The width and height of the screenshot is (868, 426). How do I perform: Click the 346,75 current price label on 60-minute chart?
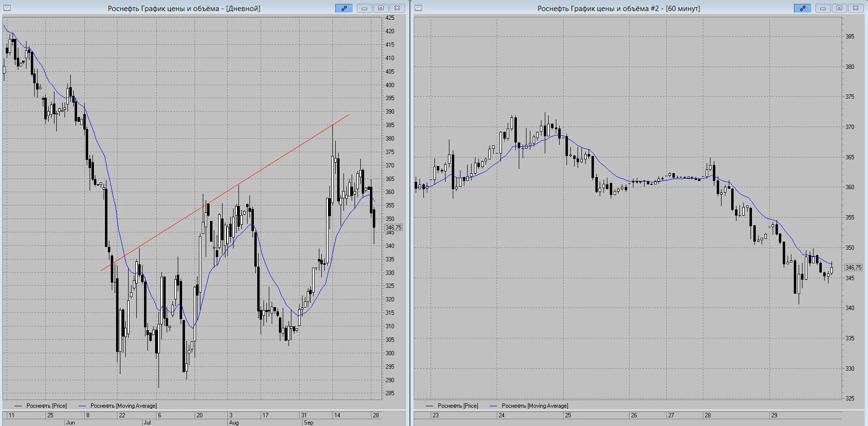[x=853, y=268]
